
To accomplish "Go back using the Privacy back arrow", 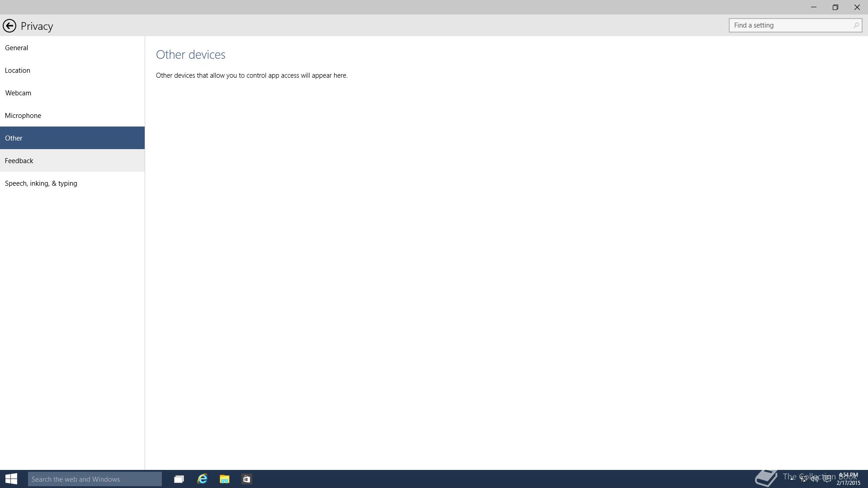I will tap(9, 26).
